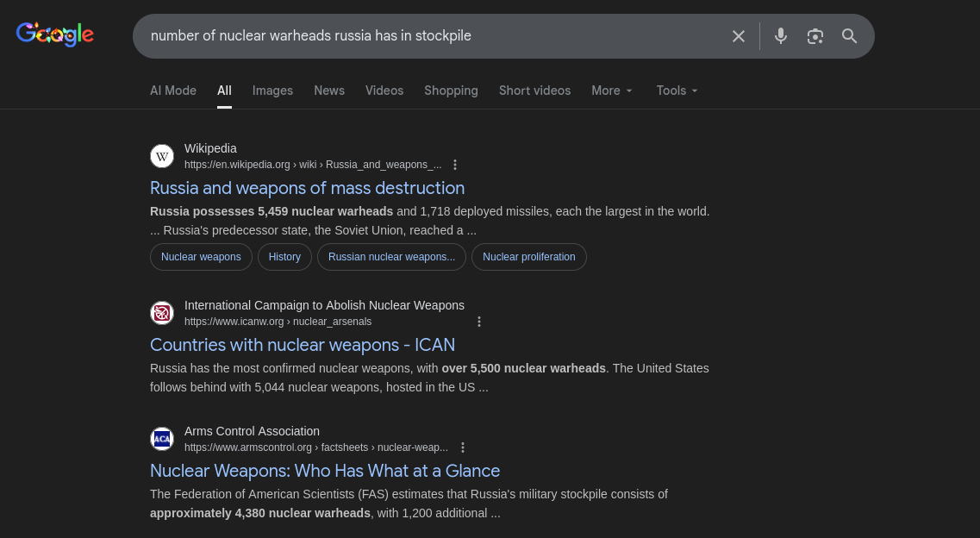
Task: Click the Wikipedia favicon
Action: click(x=162, y=156)
